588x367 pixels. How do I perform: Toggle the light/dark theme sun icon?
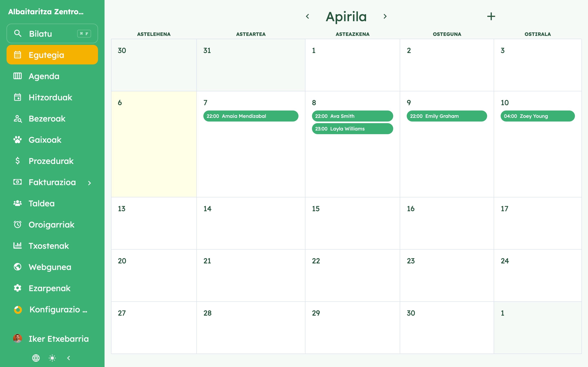tap(52, 358)
